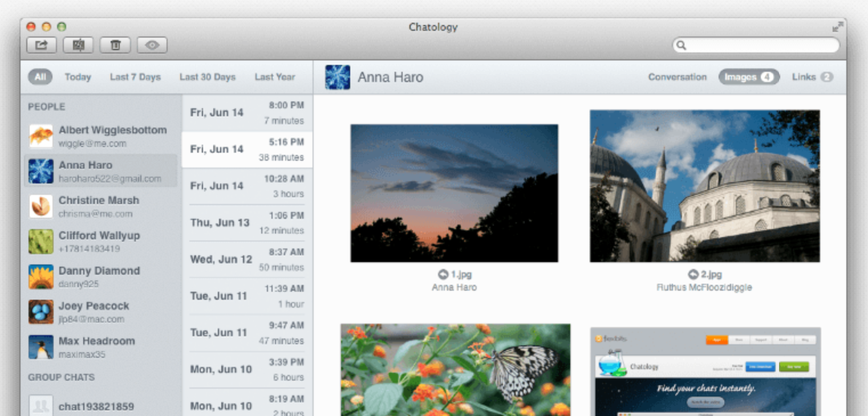Open the butterfly on flowers thumbnail
This screenshot has height=416, width=868.
click(x=455, y=370)
